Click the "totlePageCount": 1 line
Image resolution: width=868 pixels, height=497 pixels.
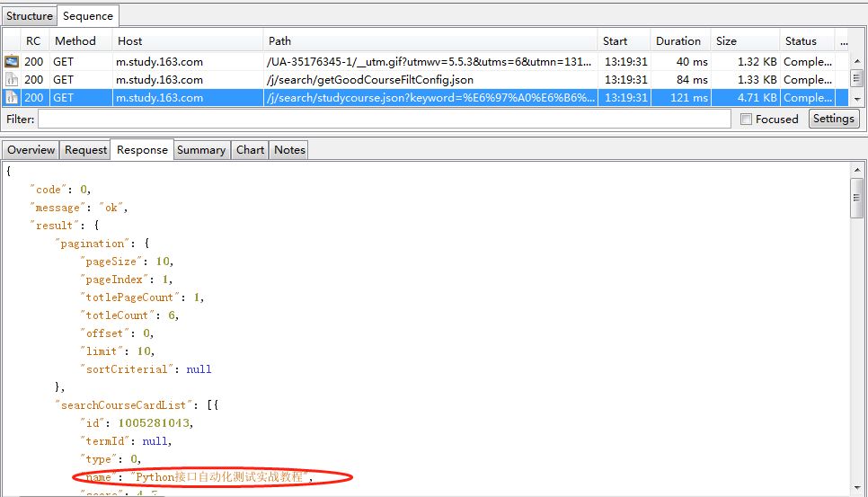(142, 297)
